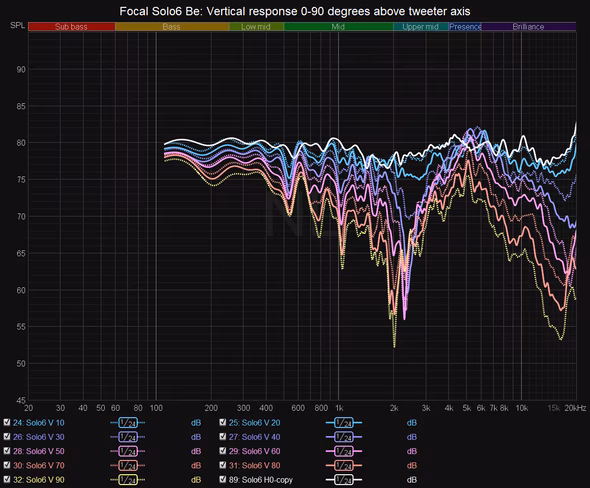The width and height of the screenshot is (590, 488).
Task: Toggle the 28: Solo6 V 50 checkbox
Action: tap(7, 451)
